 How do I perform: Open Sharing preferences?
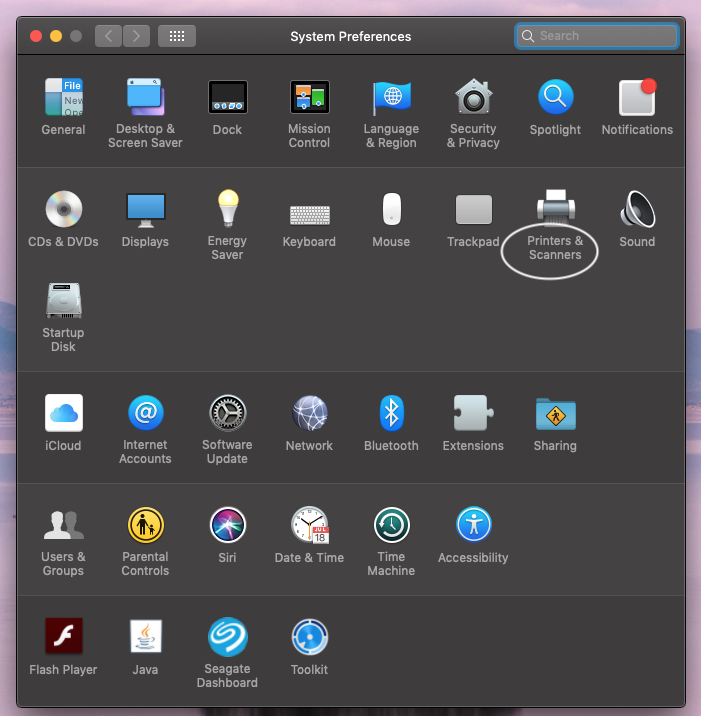pyautogui.click(x=555, y=414)
